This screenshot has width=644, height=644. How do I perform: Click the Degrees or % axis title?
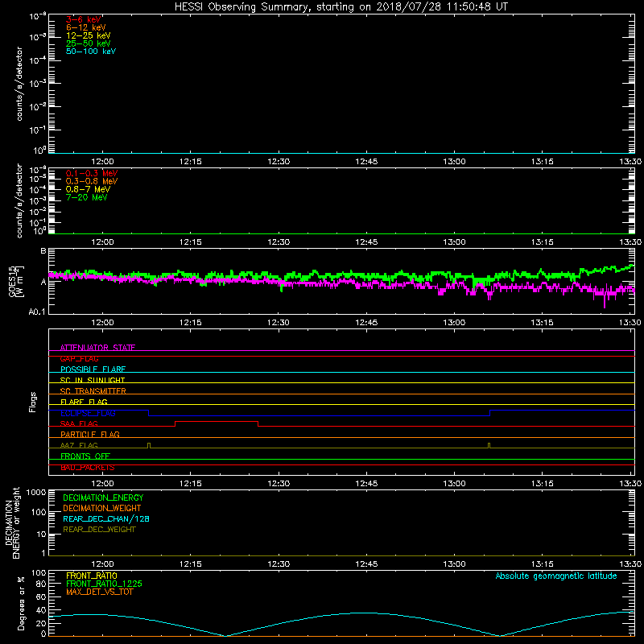click(x=22, y=604)
